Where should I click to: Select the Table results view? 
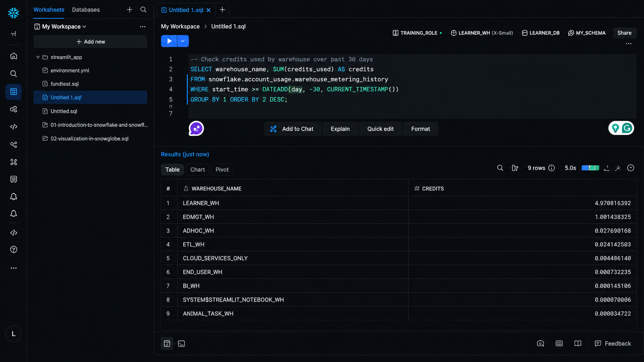pos(173,170)
